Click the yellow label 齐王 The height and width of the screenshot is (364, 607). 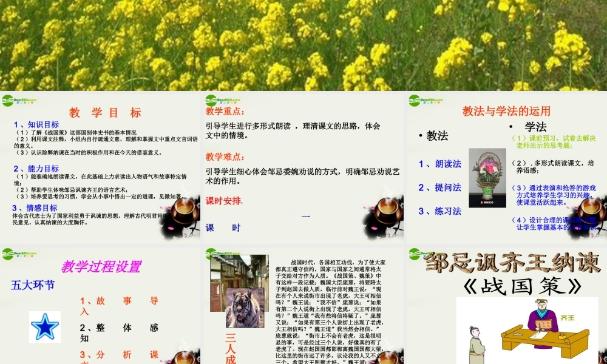[x=568, y=318]
